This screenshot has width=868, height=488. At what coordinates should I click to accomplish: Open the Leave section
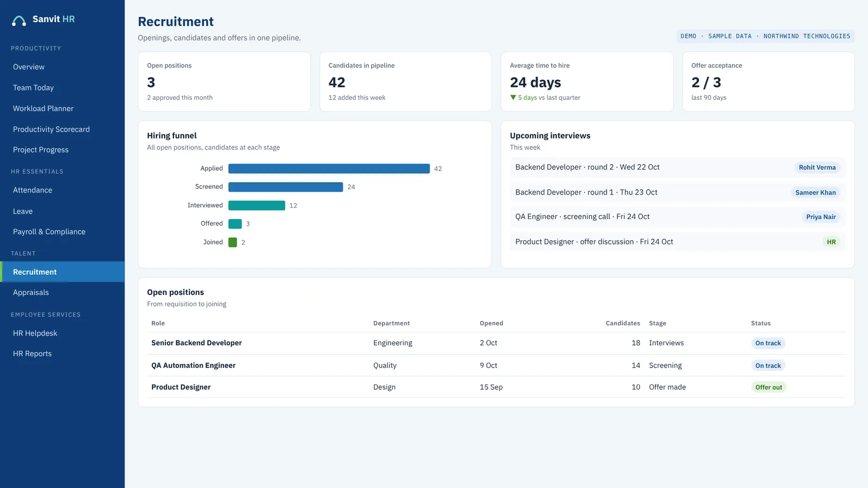click(23, 211)
